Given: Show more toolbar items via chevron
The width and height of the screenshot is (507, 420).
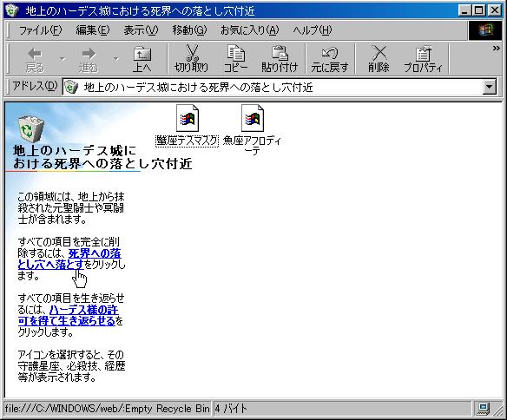Looking at the screenshot, I should [496, 49].
